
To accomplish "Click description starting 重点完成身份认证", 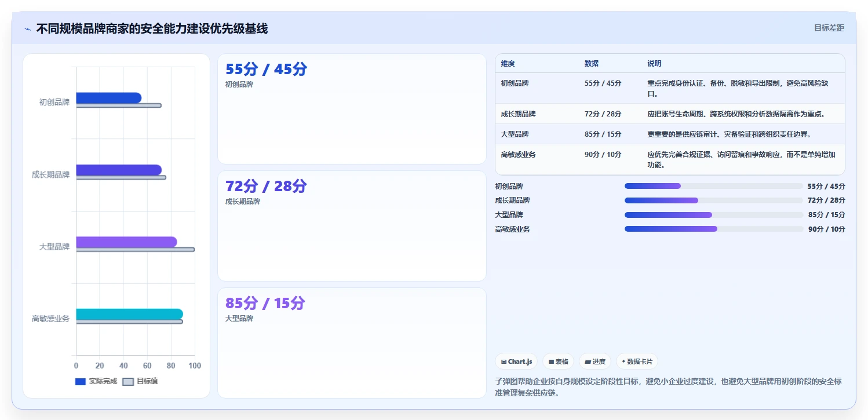I will (738, 89).
